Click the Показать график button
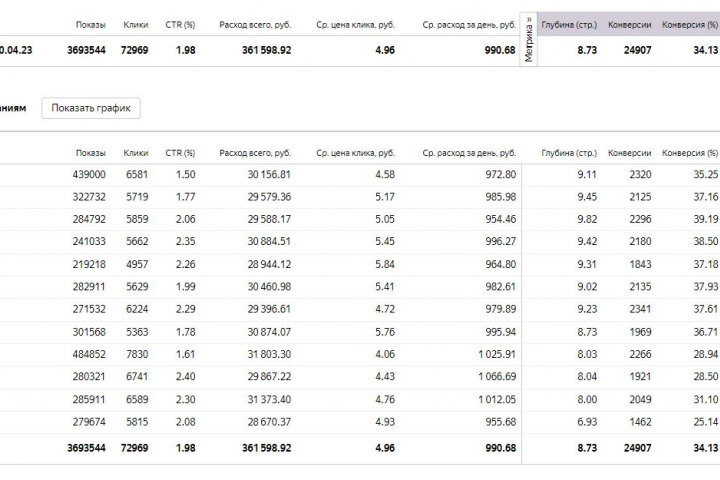 91,108
